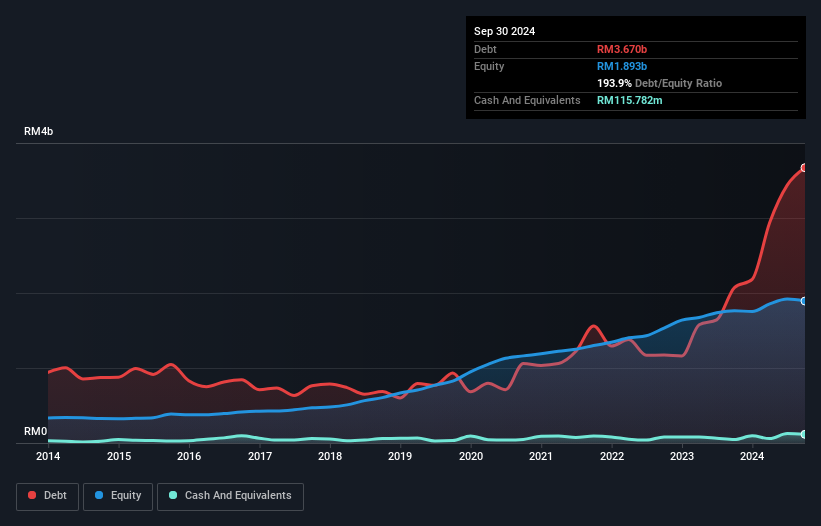This screenshot has height=526, width=821.
Task: Click the 2015 x-axis label
Action: tap(119, 456)
